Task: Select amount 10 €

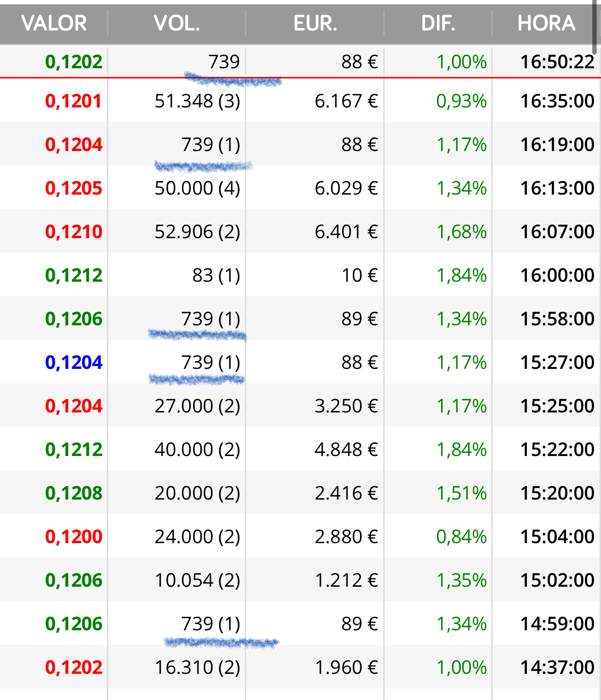Action: point(360,275)
